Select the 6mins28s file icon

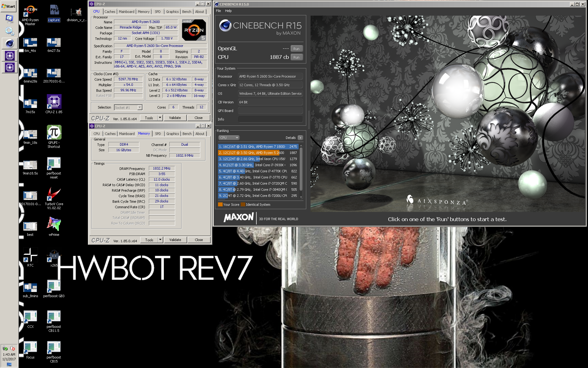tap(30, 75)
